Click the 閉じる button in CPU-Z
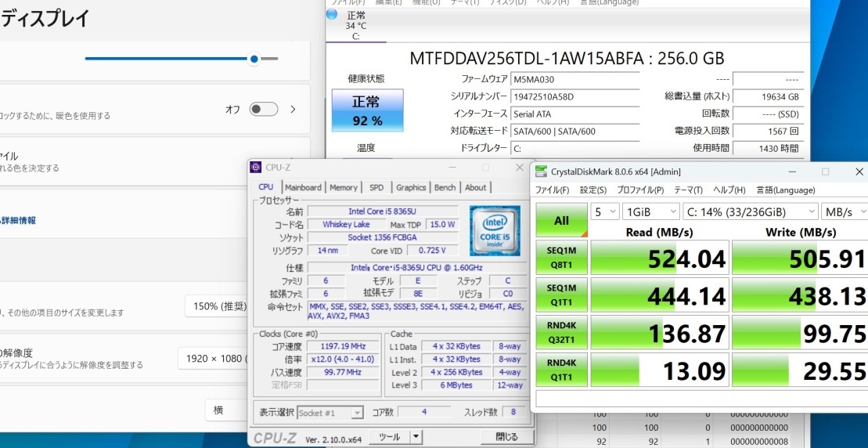The height and width of the screenshot is (448, 868). click(x=506, y=437)
